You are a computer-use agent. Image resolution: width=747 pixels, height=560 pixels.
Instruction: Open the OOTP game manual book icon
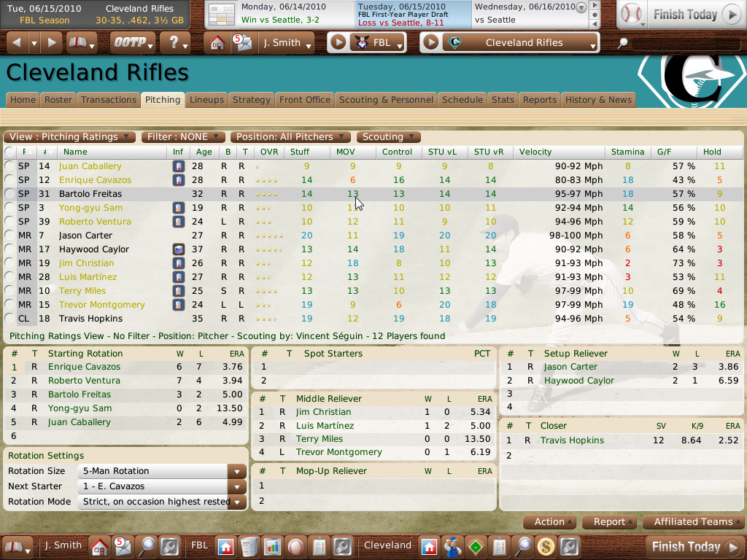tap(77, 43)
